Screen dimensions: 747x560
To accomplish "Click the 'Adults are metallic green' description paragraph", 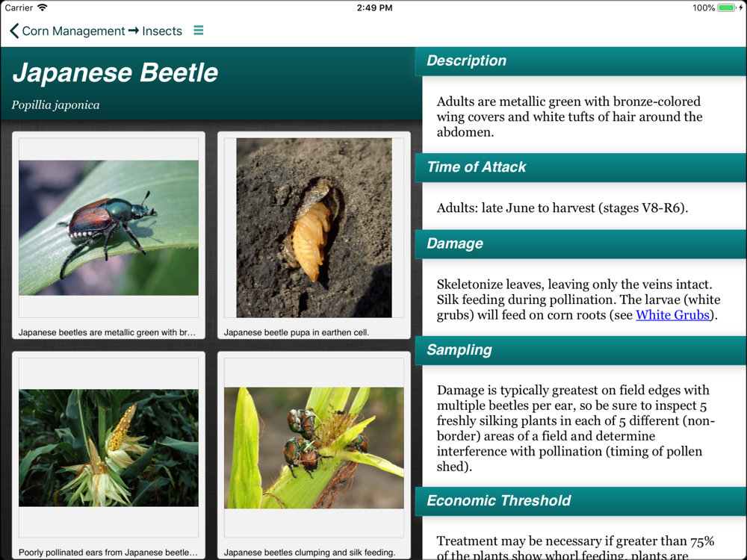I will 570,116.
